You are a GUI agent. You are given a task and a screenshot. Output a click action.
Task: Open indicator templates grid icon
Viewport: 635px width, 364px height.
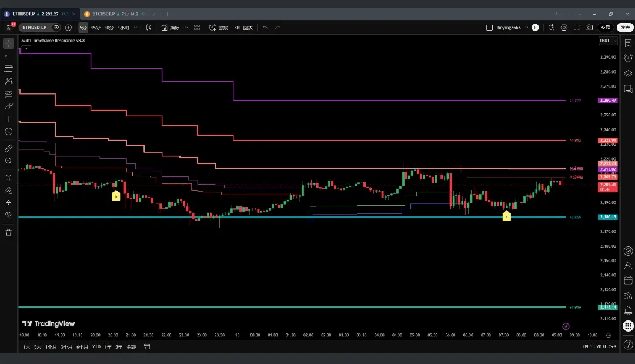pyautogui.click(x=197, y=28)
